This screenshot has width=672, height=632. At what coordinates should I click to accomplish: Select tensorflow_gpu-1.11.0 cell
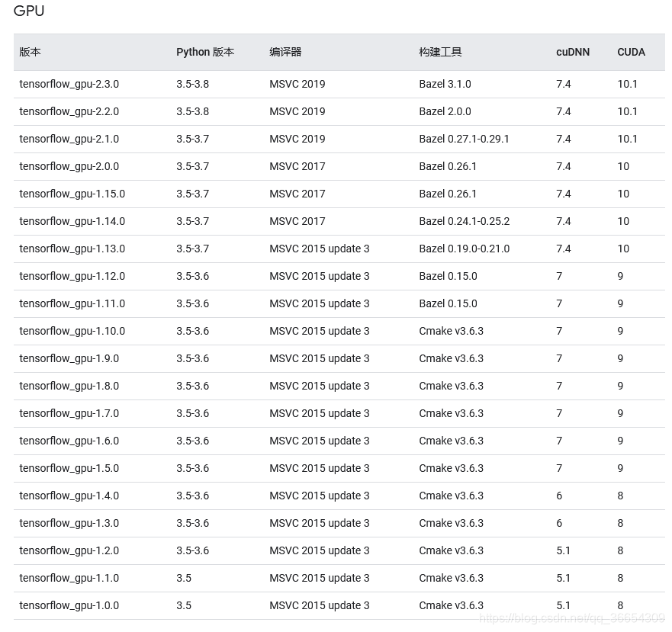pyautogui.click(x=72, y=303)
